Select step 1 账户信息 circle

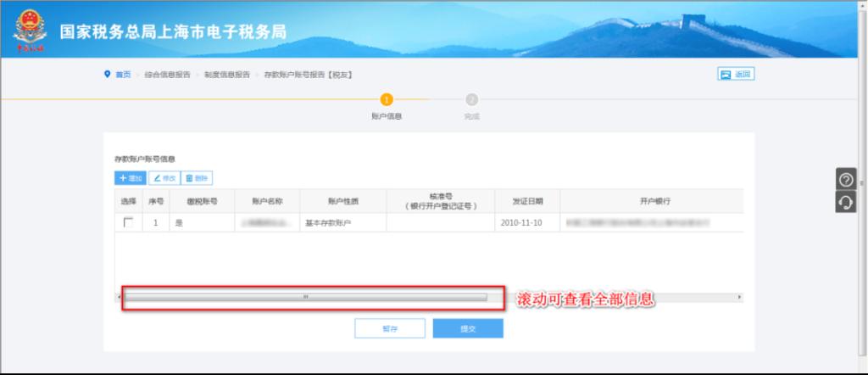(x=387, y=99)
